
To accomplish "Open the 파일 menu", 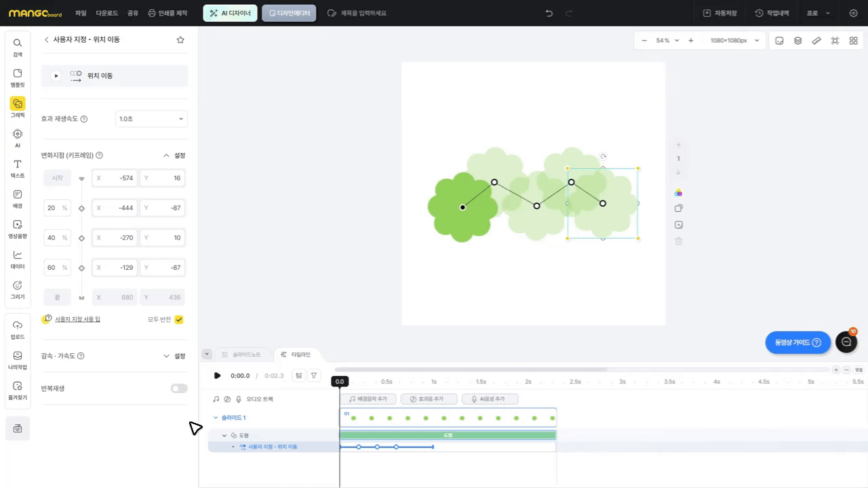I will (x=81, y=13).
